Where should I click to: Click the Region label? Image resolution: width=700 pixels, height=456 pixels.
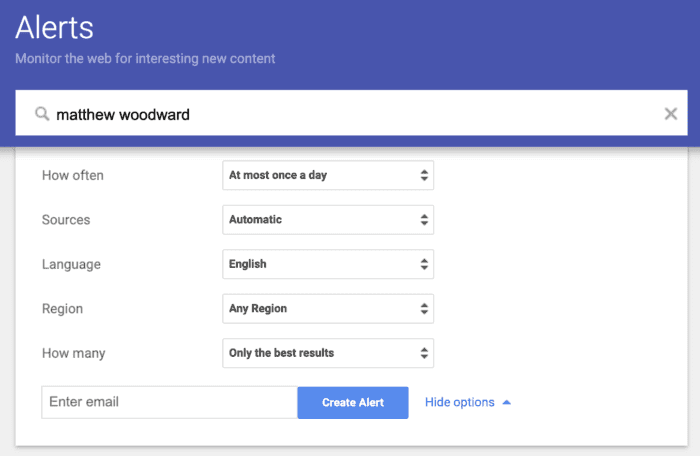point(62,309)
